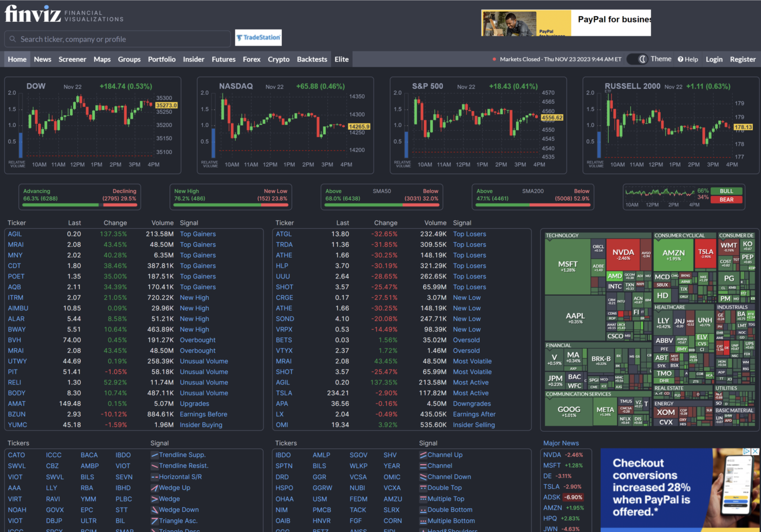Select the MSFT tile in the heatmap

click(568, 265)
